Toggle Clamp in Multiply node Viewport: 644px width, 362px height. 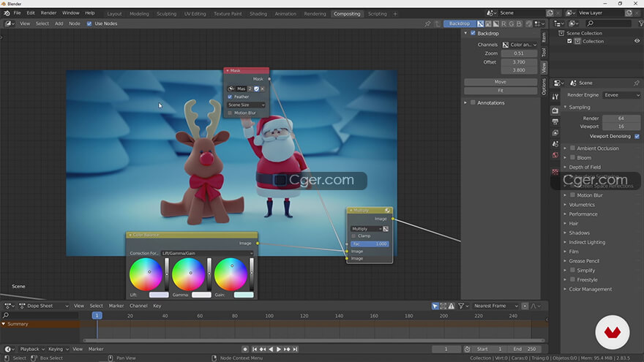tap(353, 236)
